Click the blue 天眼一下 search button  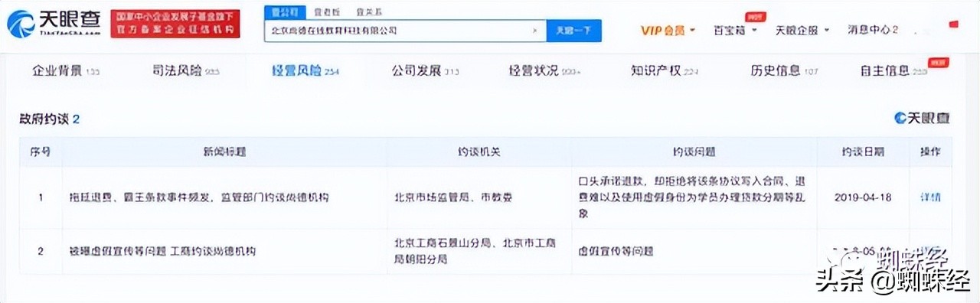click(x=573, y=31)
